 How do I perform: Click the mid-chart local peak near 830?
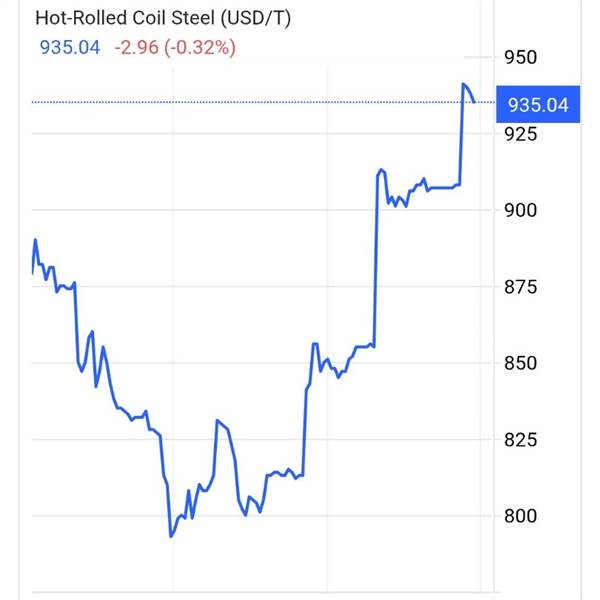point(217,421)
